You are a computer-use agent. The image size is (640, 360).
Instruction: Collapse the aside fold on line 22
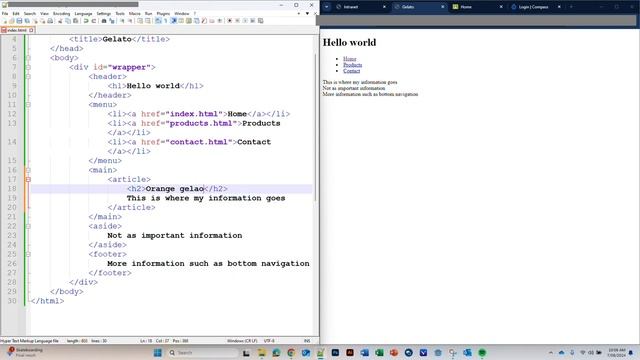(x=28, y=226)
